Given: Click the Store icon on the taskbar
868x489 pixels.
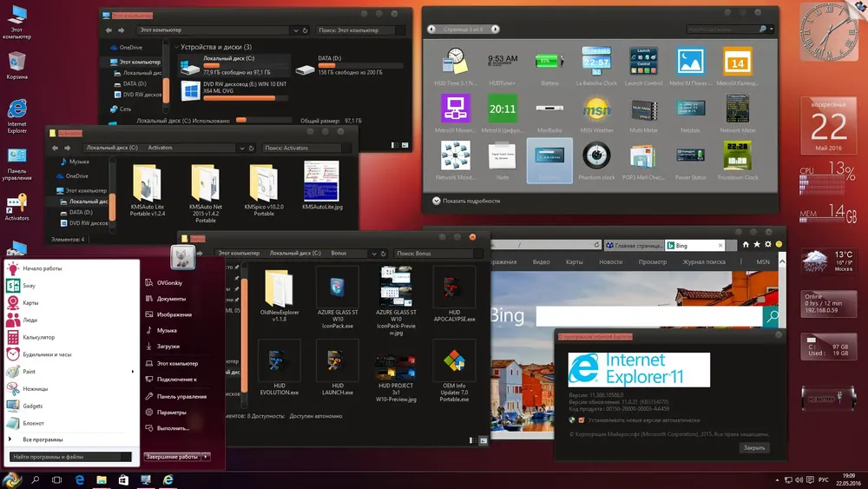Looking at the screenshot, I should coord(123,480).
